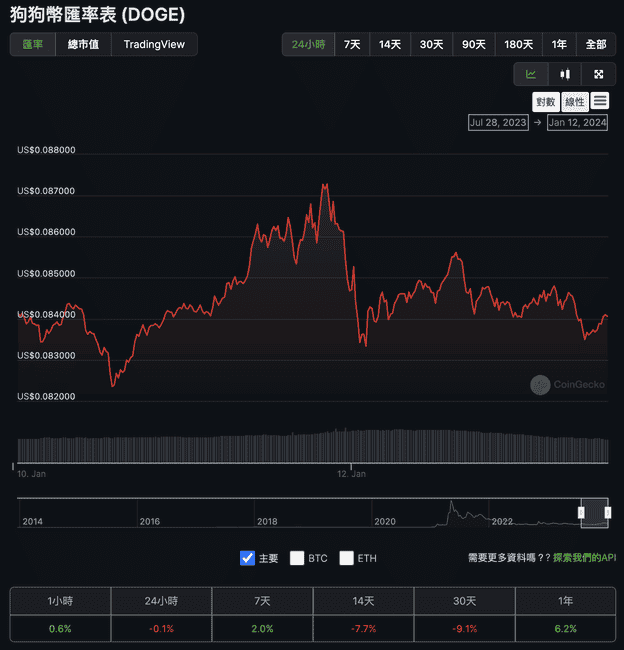Select the 全部 time range
This screenshot has height=650, width=624.
pos(596,45)
